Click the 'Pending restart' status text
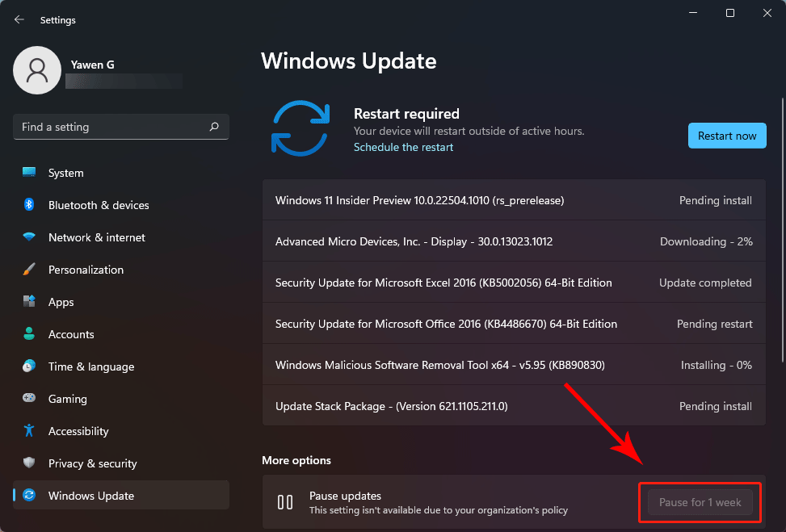 (714, 324)
